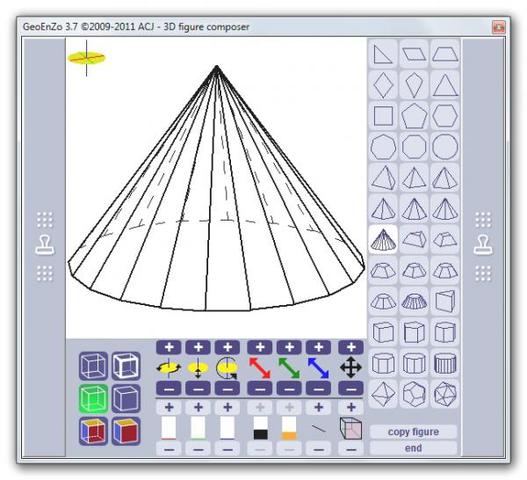Select the circle shape icon
The image size is (527, 480).
[x=445, y=147]
